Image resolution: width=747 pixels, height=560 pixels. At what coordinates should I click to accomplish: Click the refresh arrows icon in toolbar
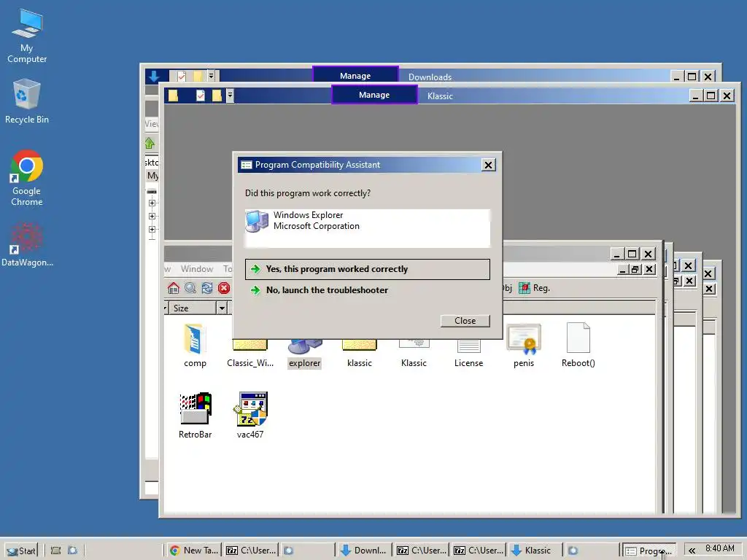coord(206,287)
